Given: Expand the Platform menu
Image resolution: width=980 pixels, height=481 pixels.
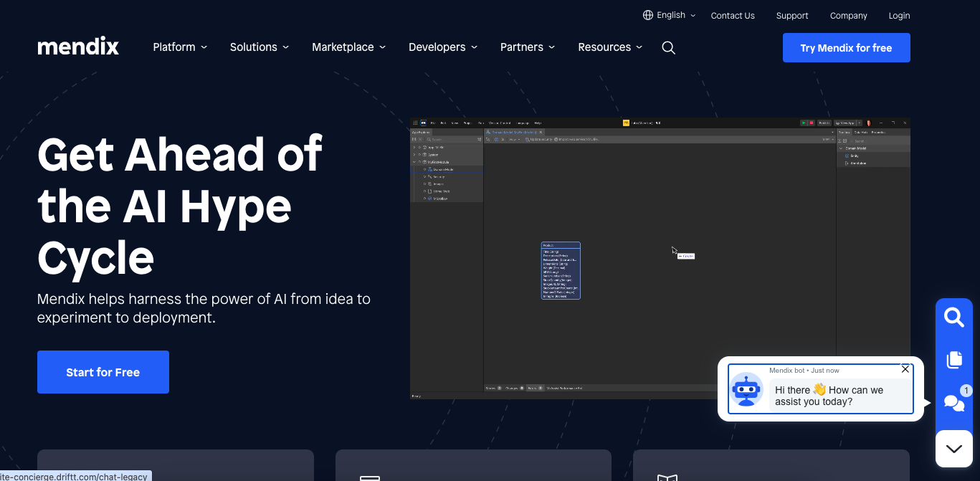Looking at the screenshot, I should pos(180,47).
